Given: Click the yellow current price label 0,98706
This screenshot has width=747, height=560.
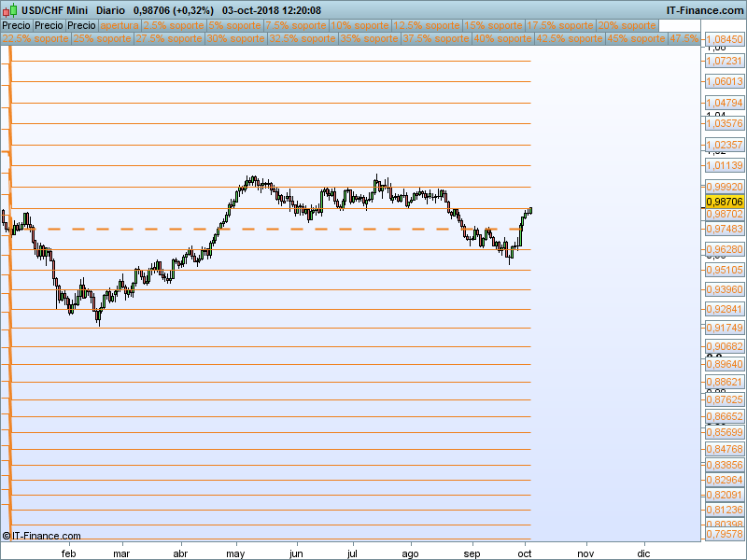Looking at the screenshot, I should (x=724, y=202).
